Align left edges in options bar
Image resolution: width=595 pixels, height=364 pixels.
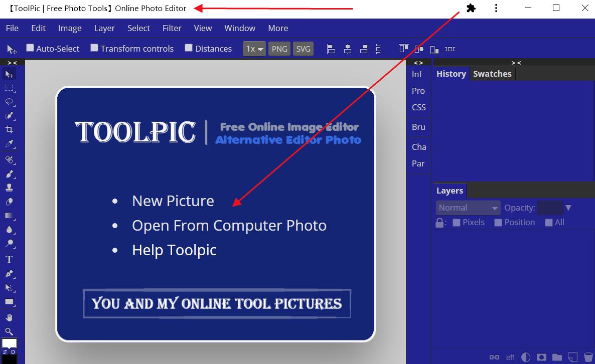tap(331, 49)
